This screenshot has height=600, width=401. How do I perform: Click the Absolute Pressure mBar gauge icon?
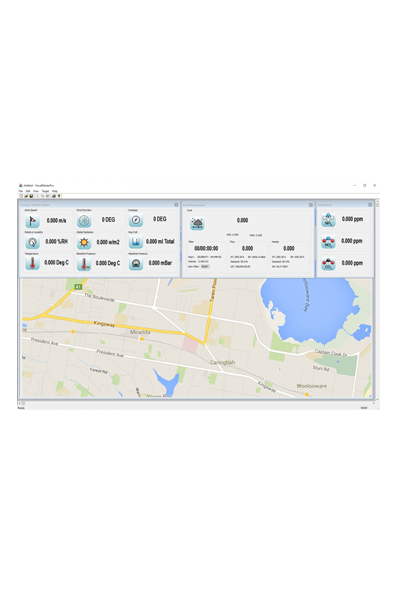136,264
